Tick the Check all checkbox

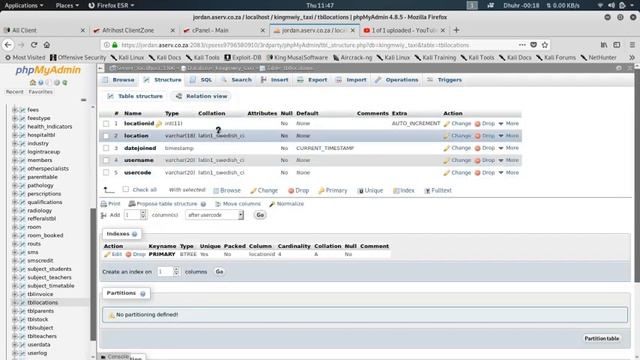coord(126,189)
